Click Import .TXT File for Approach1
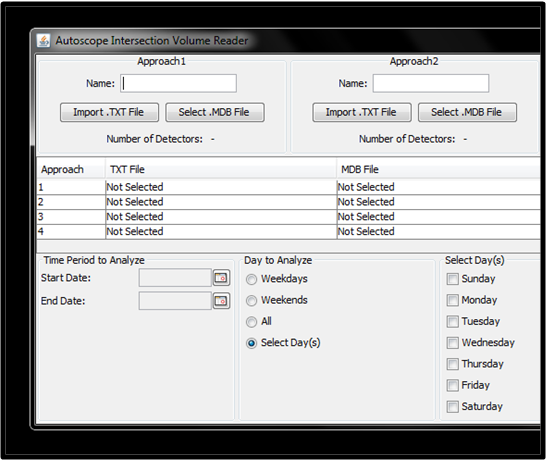 point(109,112)
